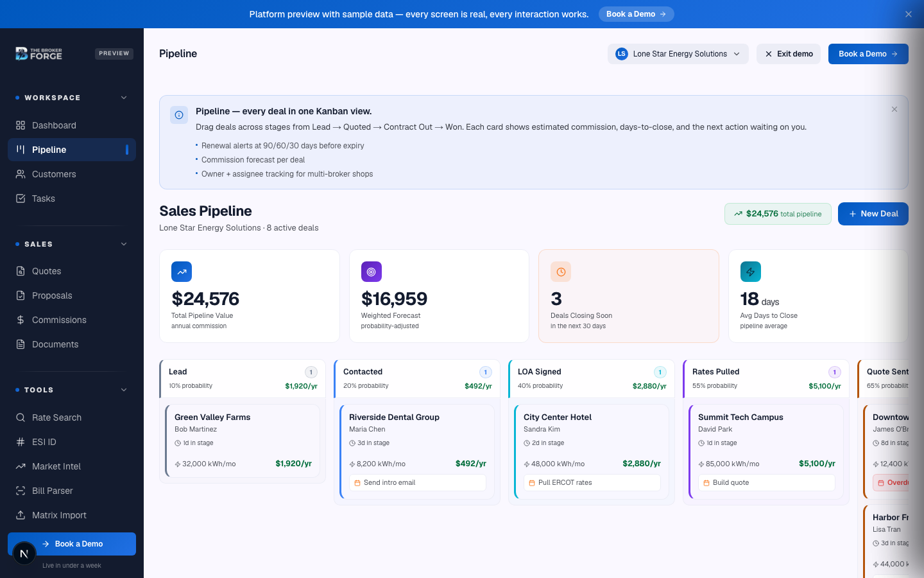Click the Sales Pipeline heading
The width and height of the screenshot is (924, 578).
click(205, 211)
